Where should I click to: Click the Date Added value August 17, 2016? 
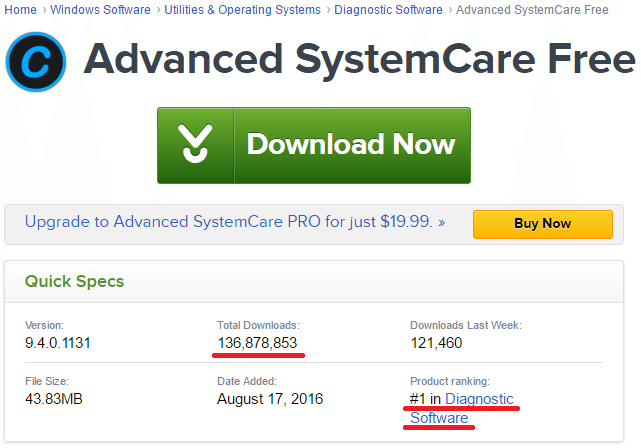[270, 399]
